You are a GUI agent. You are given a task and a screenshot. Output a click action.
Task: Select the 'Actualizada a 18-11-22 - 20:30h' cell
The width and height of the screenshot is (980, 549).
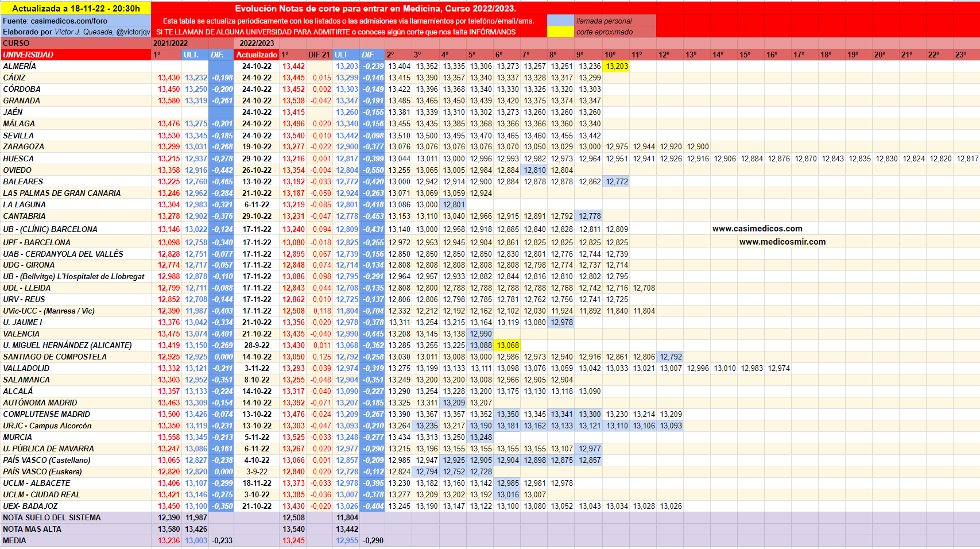point(76,9)
